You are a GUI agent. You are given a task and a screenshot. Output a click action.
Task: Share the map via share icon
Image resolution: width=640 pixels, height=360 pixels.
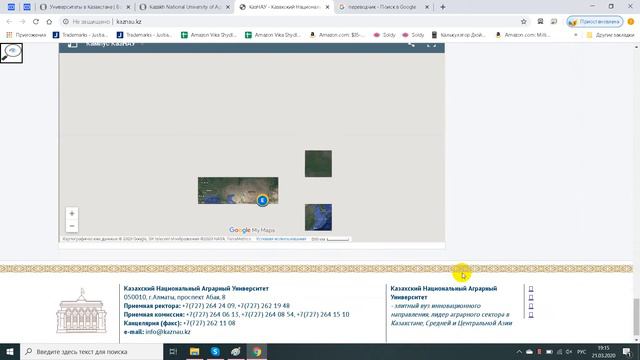(411, 44)
